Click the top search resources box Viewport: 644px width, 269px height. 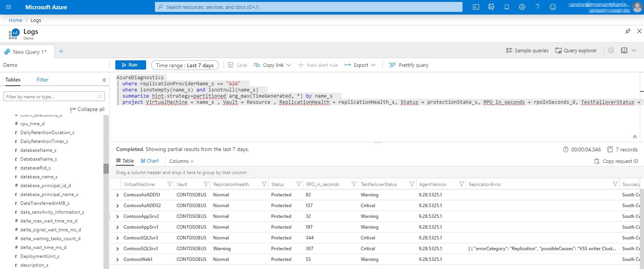pyautogui.click(x=309, y=7)
